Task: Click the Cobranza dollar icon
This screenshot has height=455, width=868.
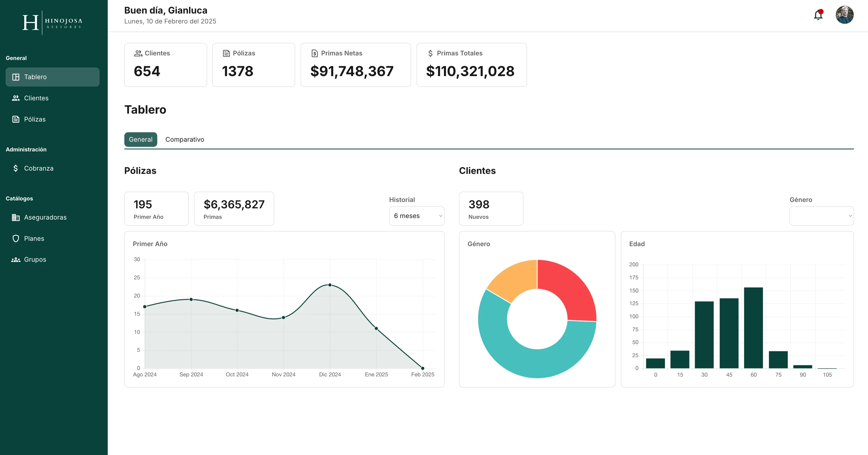Action: click(x=16, y=168)
